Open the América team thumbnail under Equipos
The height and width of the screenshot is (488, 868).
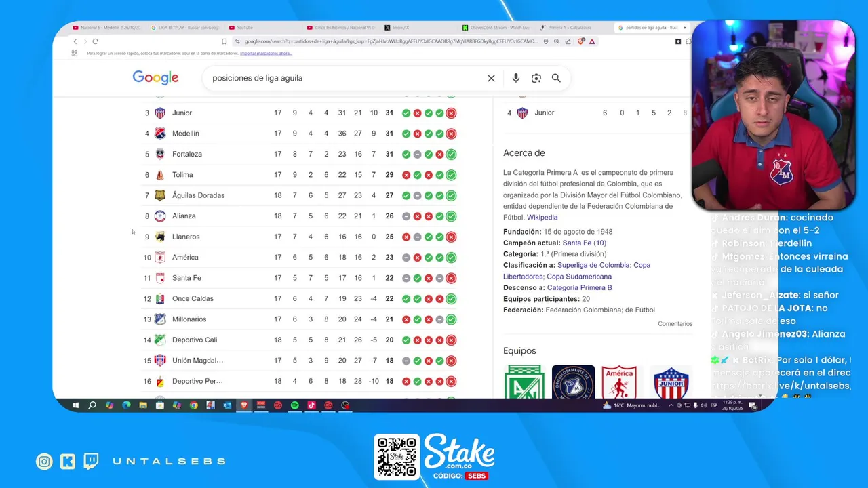pos(620,382)
